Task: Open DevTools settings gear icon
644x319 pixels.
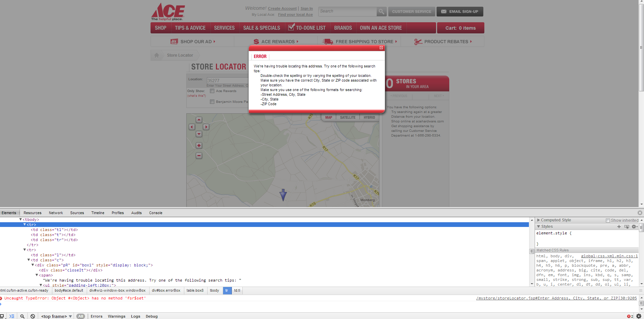Action: click(638, 316)
